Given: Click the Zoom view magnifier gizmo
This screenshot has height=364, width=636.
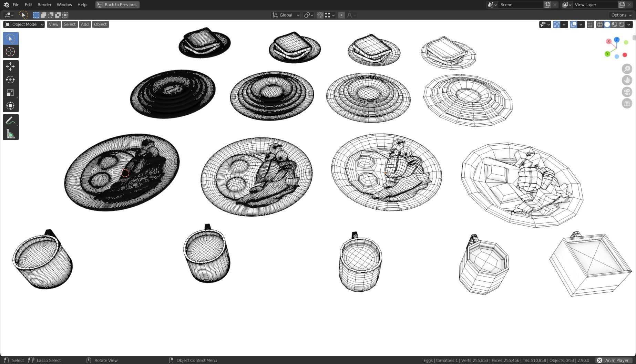Looking at the screenshot, I should (627, 69).
